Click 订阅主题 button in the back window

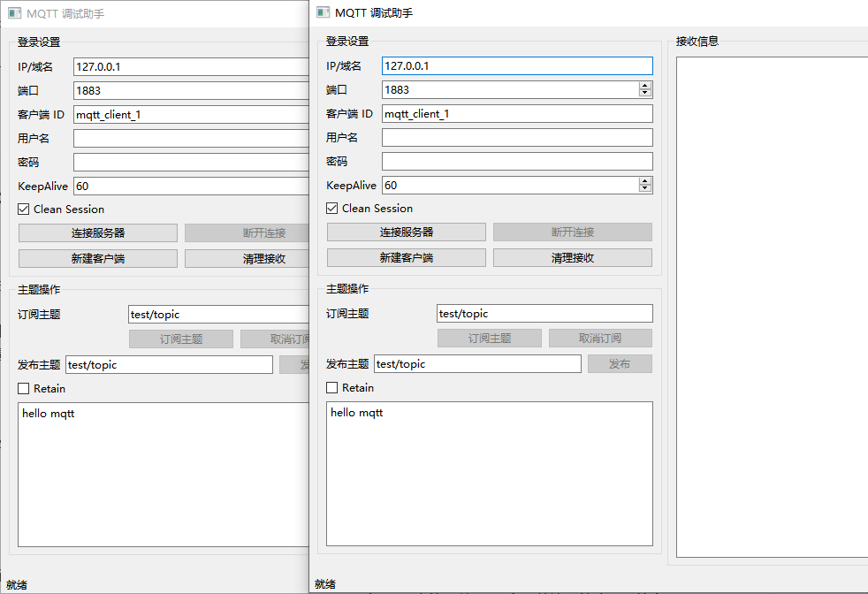[x=181, y=339]
